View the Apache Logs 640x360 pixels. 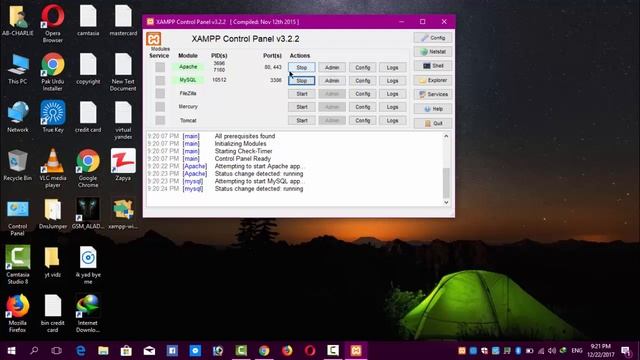tap(393, 67)
